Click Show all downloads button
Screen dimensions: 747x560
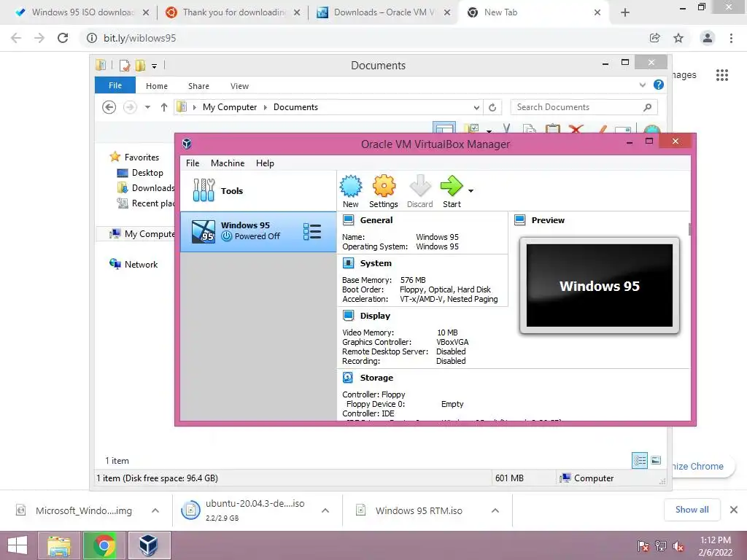click(x=692, y=510)
